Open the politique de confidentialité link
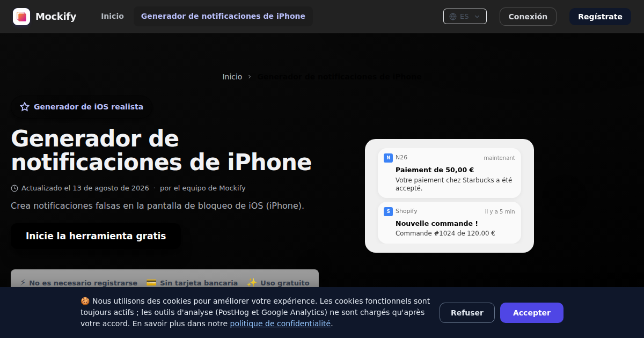This screenshot has height=338, width=644. [x=280, y=324]
